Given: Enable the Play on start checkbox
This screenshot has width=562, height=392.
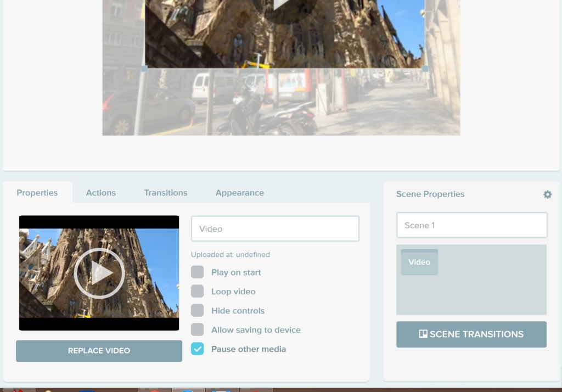Looking at the screenshot, I should pyautogui.click(x=198, y=272).
